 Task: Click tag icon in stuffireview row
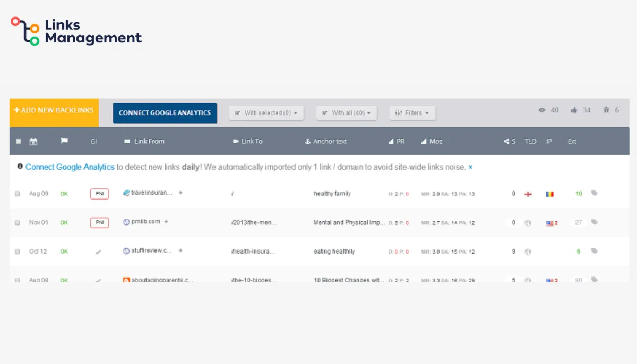tap(595, 251)
